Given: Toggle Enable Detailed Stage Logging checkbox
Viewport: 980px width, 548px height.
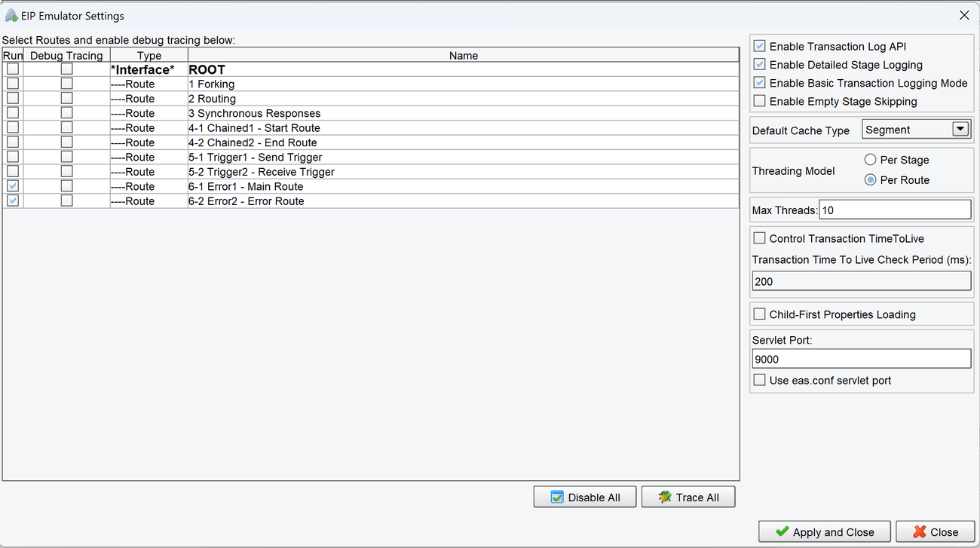Looking at the screenshot, I should 760,65.
